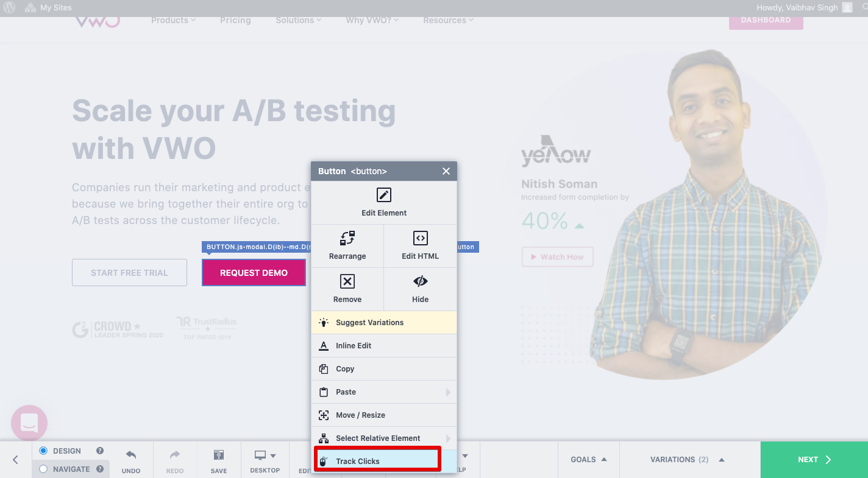
Task: Click the VWO logo
Action: coord(98,22)
